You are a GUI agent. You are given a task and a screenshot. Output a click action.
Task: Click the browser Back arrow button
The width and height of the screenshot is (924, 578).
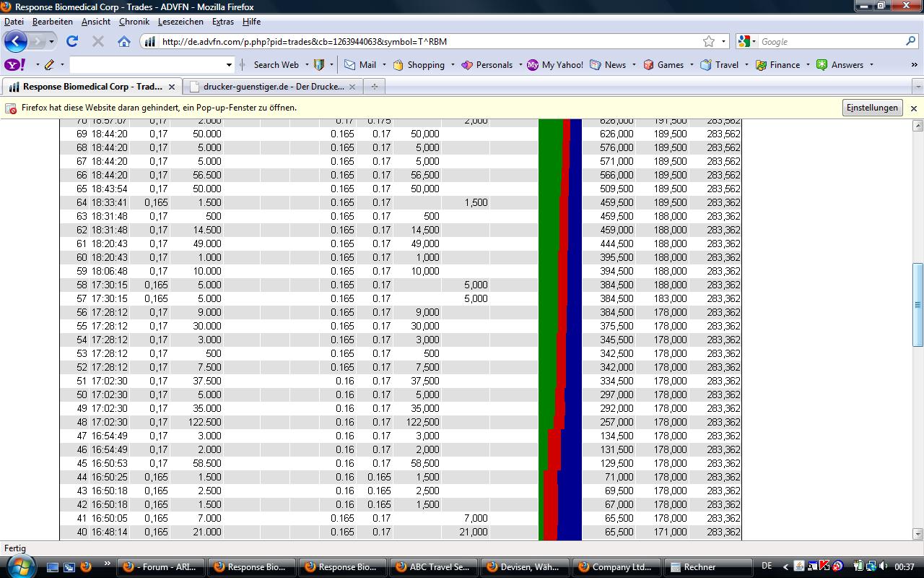[16, 42]
